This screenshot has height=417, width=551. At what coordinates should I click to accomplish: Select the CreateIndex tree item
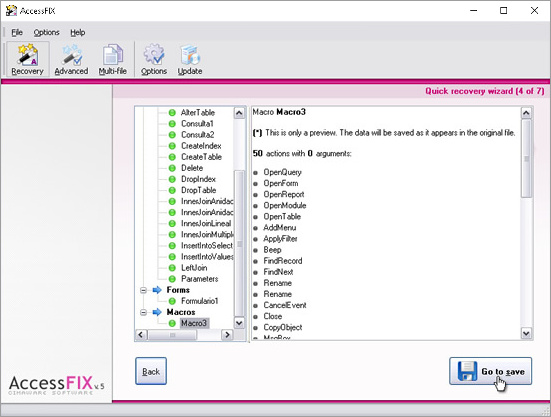click(201, 146)
